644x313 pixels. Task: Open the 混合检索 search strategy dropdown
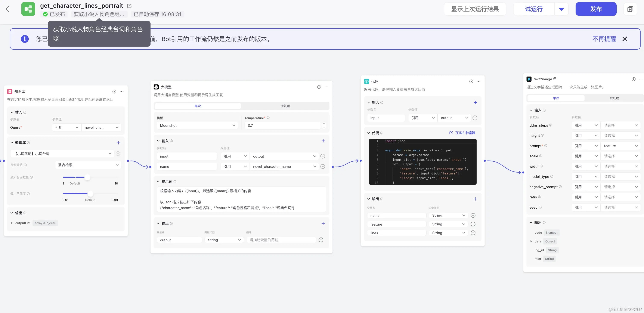tap(88, 165)
